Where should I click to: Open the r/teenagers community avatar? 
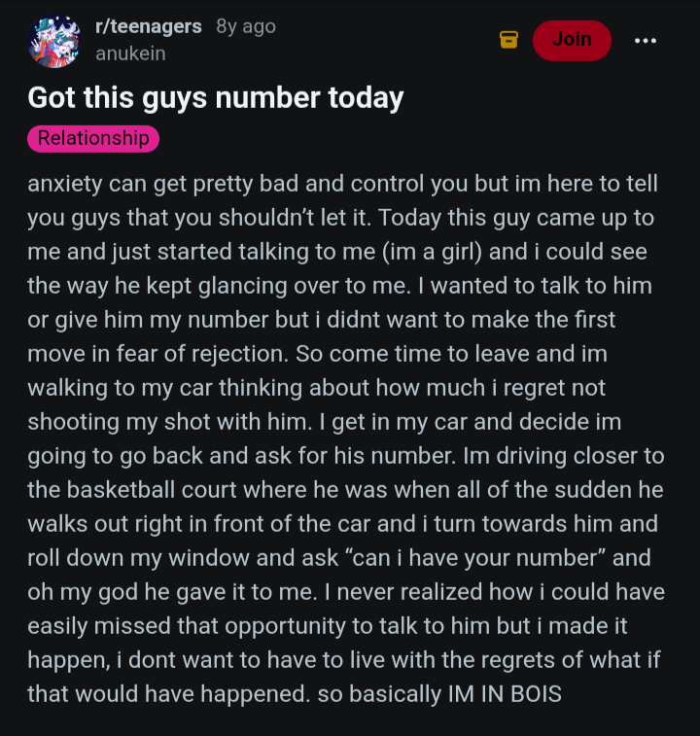point(54,41)
